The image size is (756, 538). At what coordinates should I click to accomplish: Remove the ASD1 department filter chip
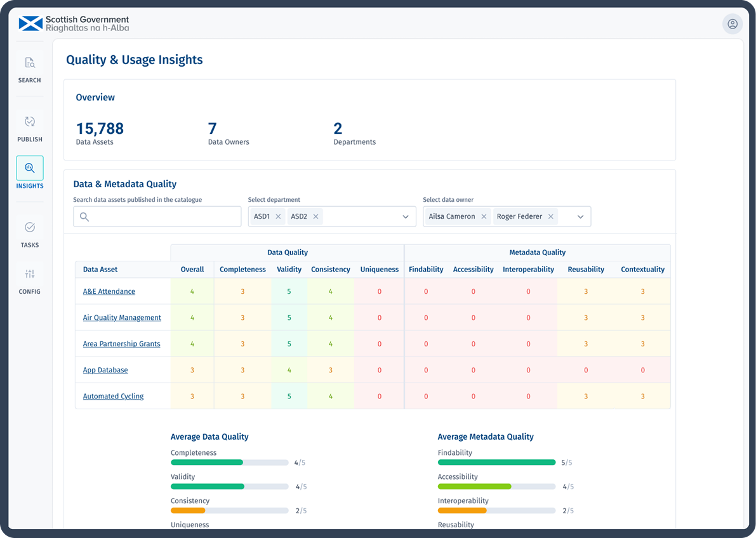point(279,216)
